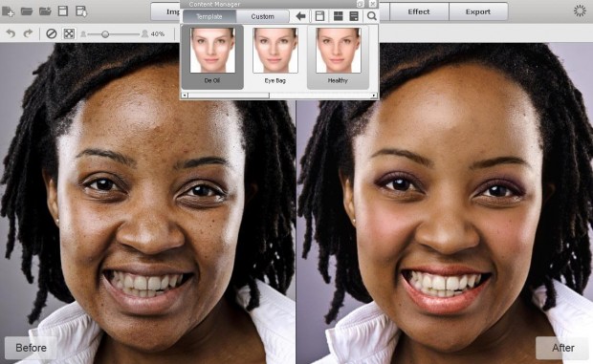Screen dimensions: 593x364
Task: Open the Effect stage button
Action: (x=419, y=11)
